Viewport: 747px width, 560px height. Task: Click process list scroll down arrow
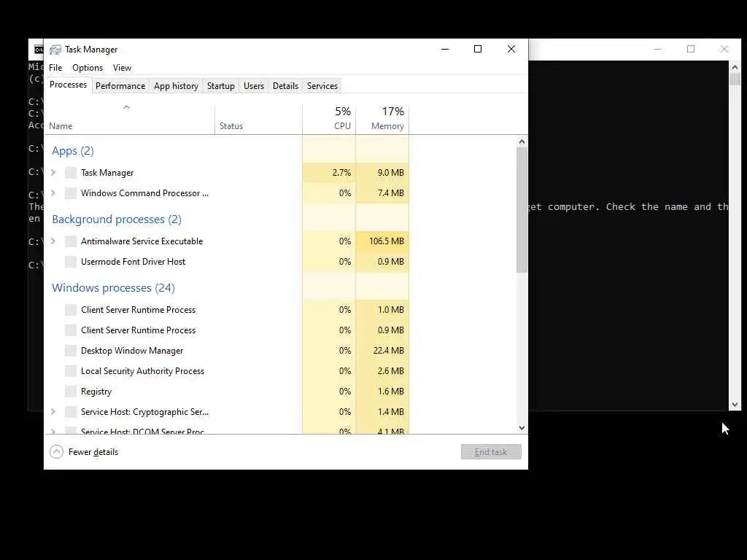point(522,427)
